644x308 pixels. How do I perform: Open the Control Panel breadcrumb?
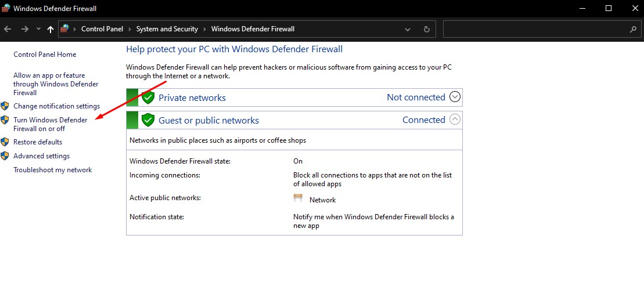(x=102, y=29)
